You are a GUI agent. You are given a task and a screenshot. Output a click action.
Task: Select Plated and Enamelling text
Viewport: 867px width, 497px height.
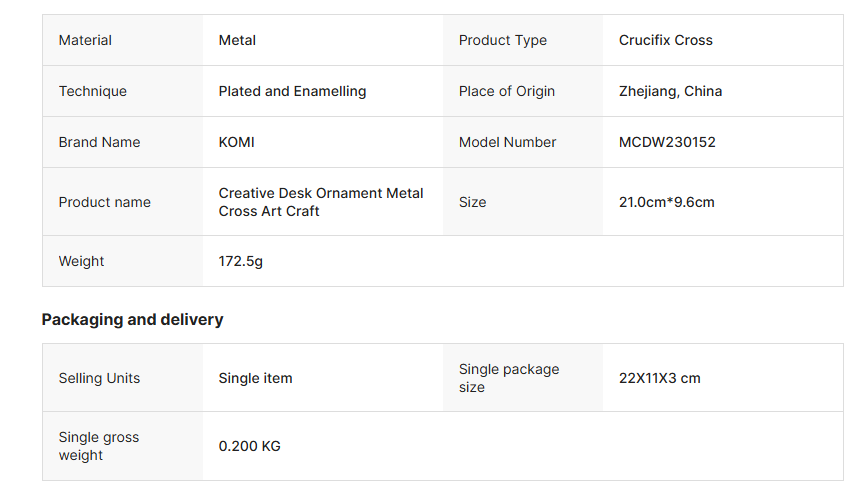[x=292, y=91]
